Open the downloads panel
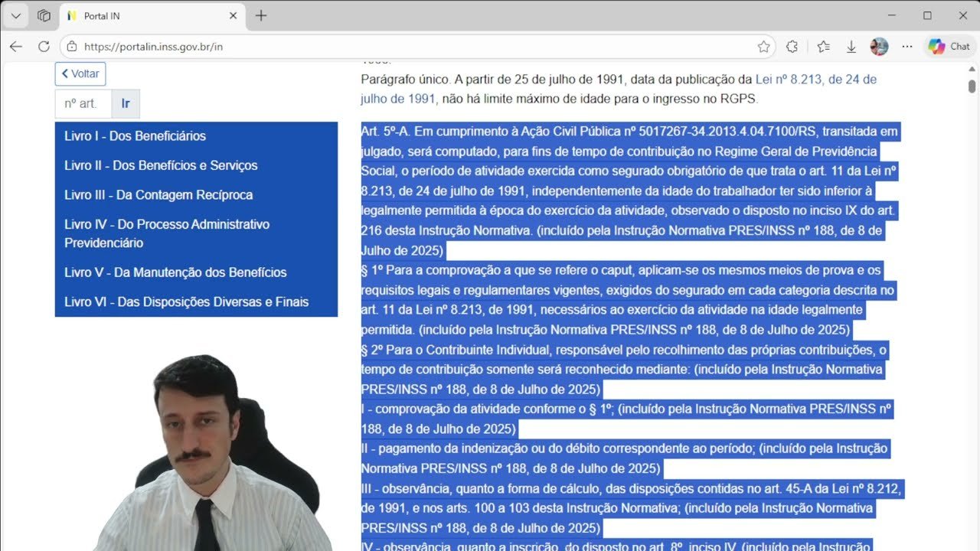980x551 pixels. coord(851,47)
